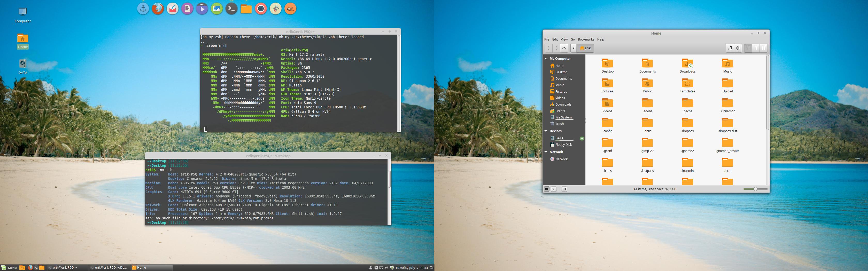
Task: Select the Public folder in file view
Action: pyautogui.click(x=647, y=86)
